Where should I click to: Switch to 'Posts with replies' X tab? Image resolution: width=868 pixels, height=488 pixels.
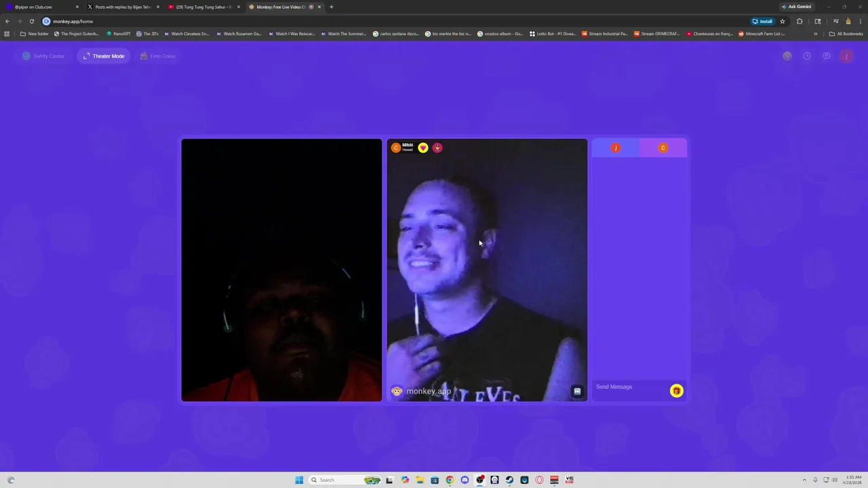pos(123,7)
